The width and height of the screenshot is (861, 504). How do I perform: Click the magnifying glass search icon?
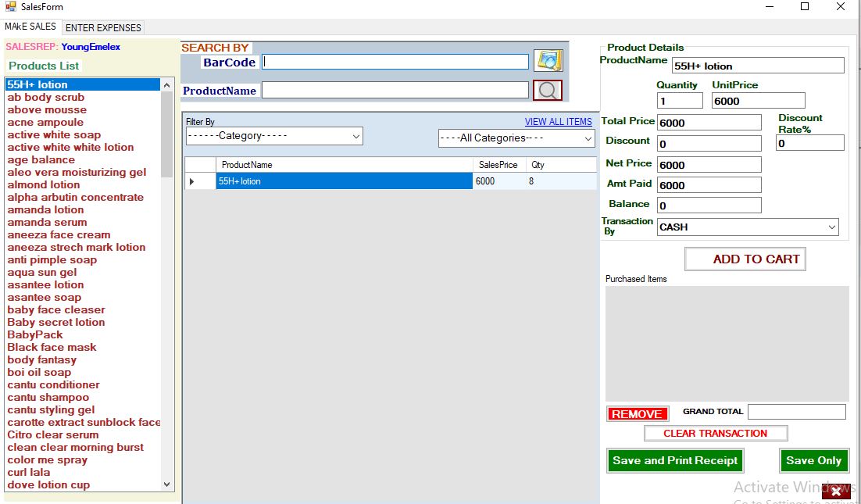click(547, 90)
